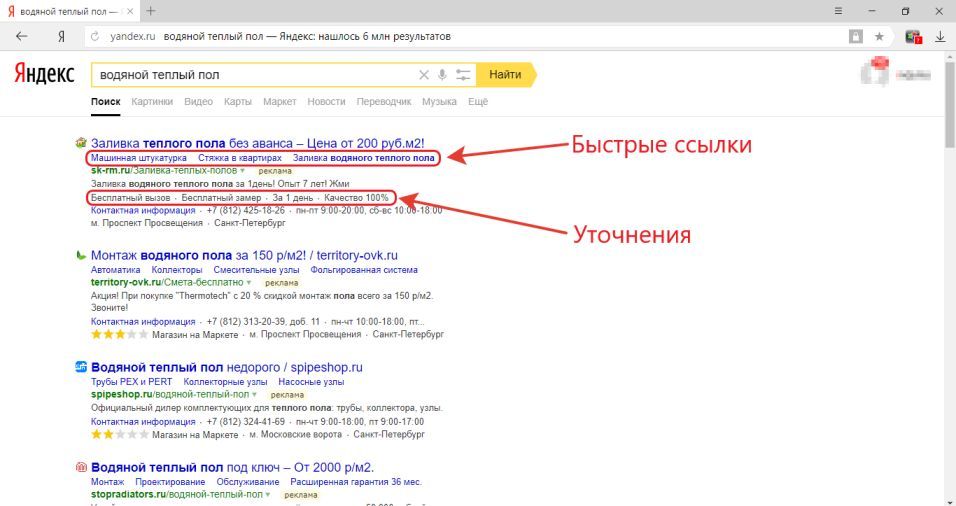This screenshot has width=956, height=506.
Task: Open Контактная информация with phone 313-20-39
Action: coord(143,321)
